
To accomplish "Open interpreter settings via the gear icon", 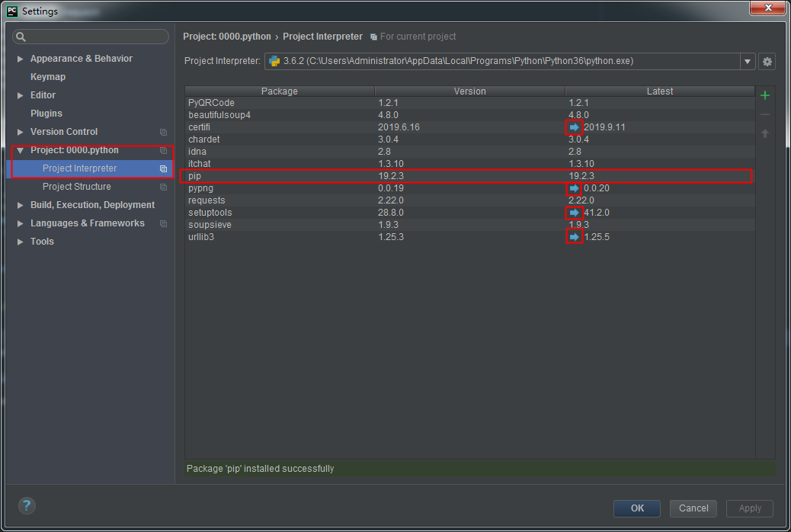I will point(767,62).
